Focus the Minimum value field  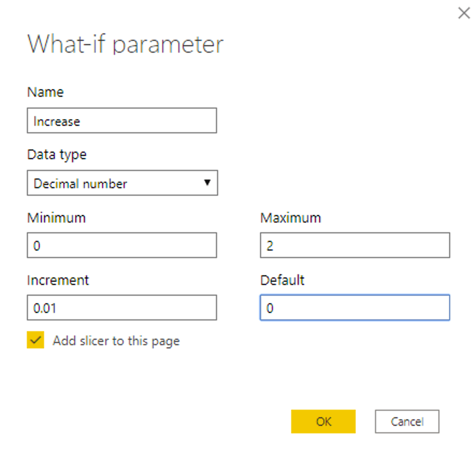122,245
